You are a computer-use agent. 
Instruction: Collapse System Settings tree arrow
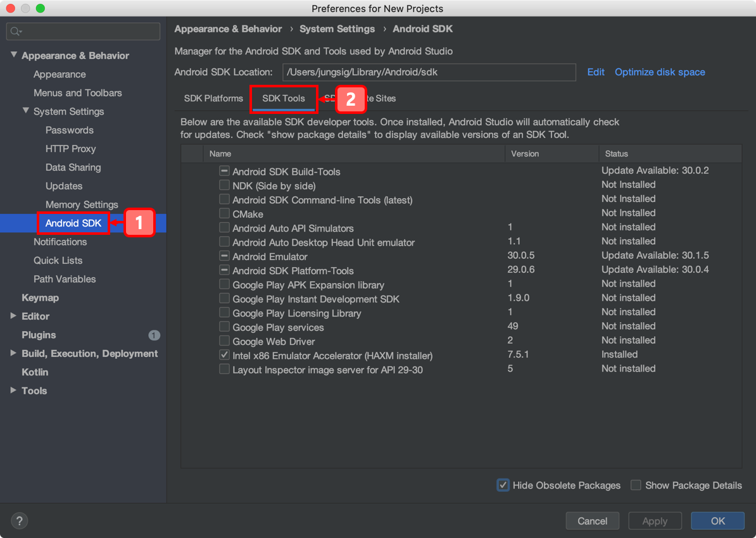[x=25, y=111]
